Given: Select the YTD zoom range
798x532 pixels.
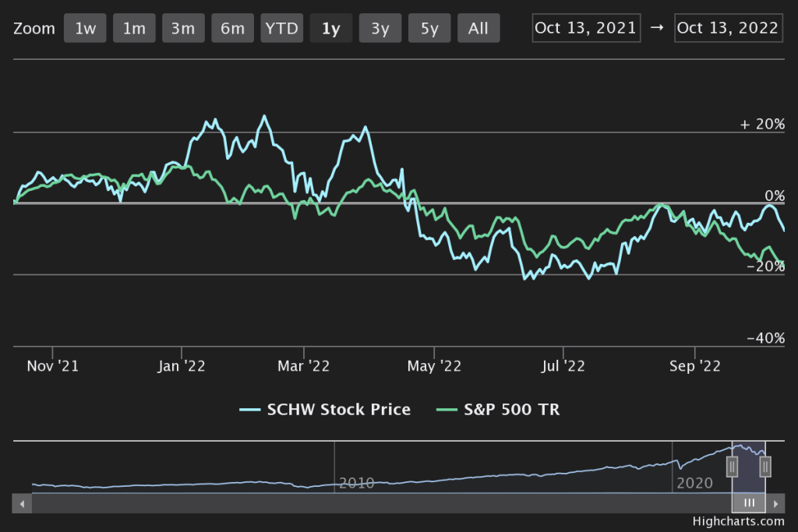Looking at the screenshot, I should pos(281,29).
